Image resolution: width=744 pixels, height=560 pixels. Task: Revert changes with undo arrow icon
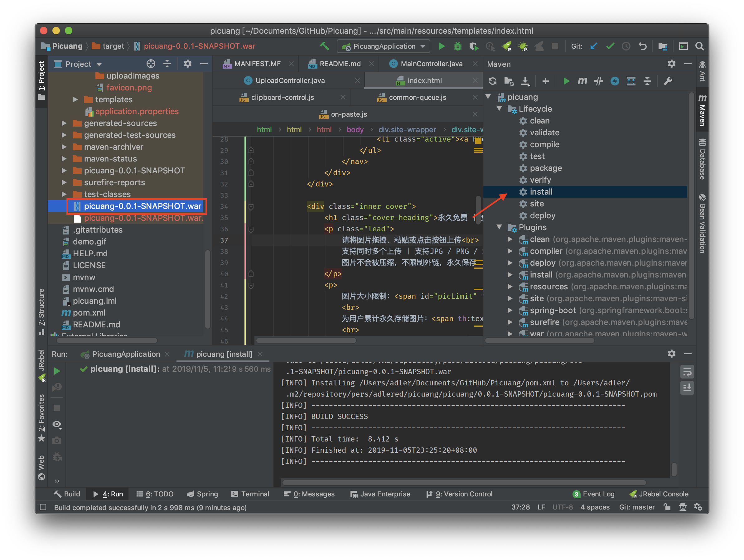[642, 46]
